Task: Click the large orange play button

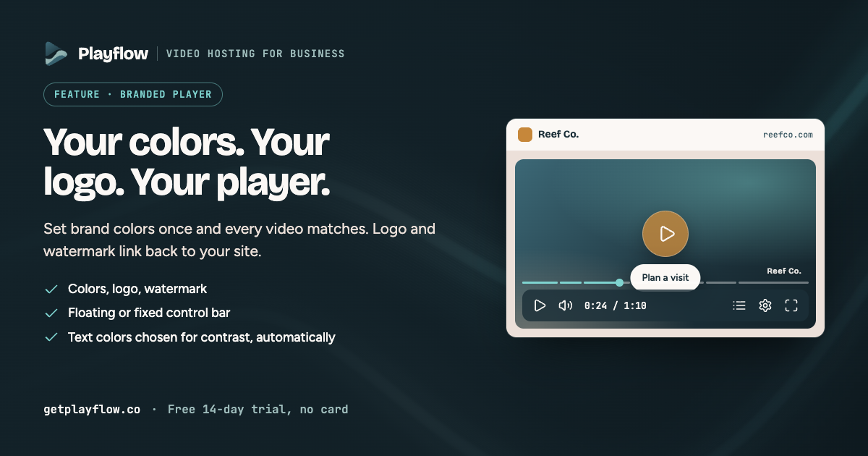Action: [x=665, y=234]
